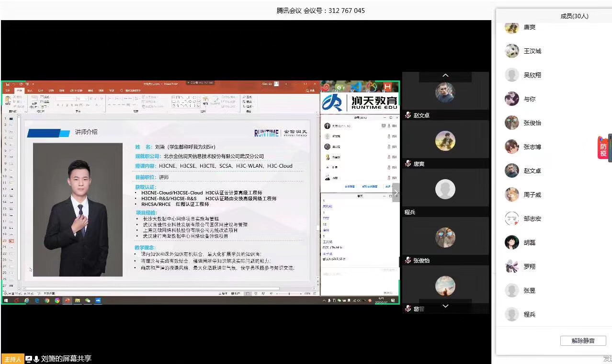Click 王汉城's avatar in member list
This screenshot has height=364, width=612.
click(x=511, y=51)
